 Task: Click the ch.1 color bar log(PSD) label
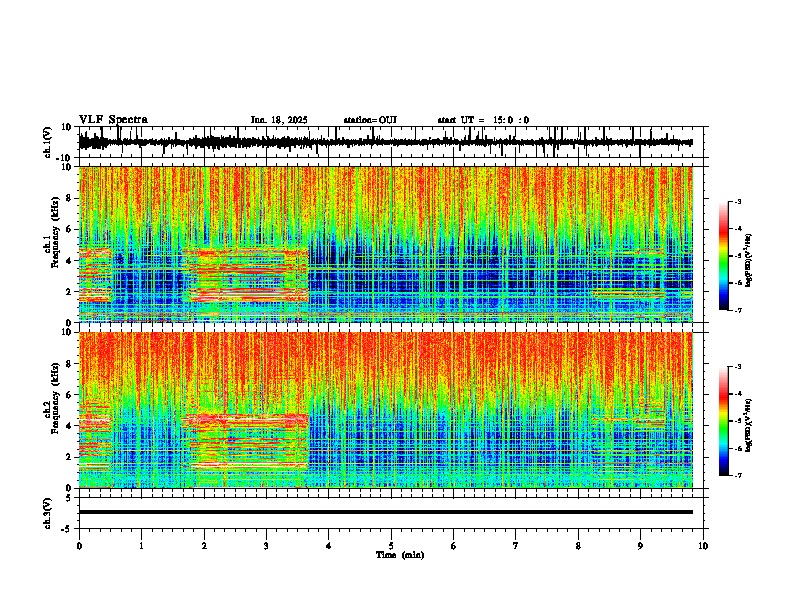(749, 260)
